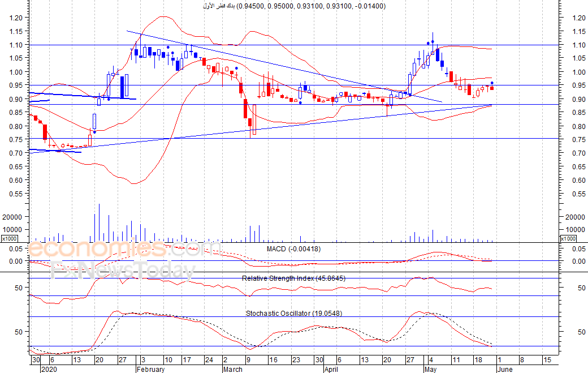This screenshot has height=373, width=588.
Task: Select the May month label
Action: click(430, 369)
